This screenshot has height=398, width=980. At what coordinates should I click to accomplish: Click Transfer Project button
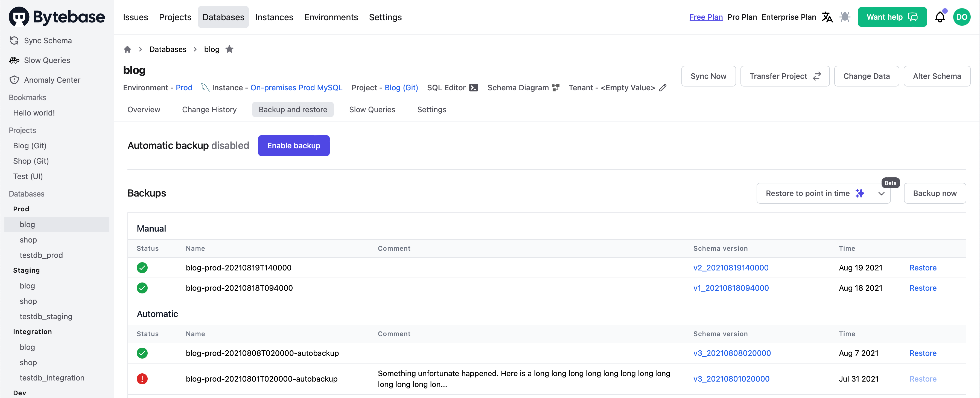tap(785, 76)
